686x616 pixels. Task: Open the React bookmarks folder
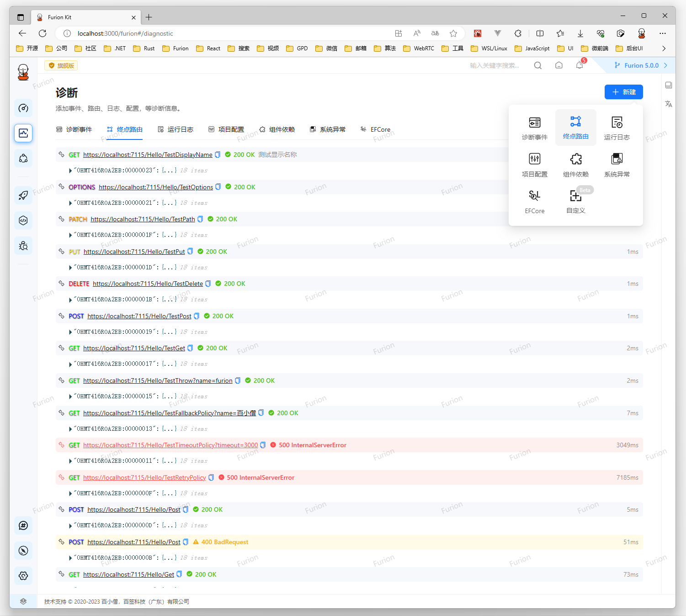(208, 48)
